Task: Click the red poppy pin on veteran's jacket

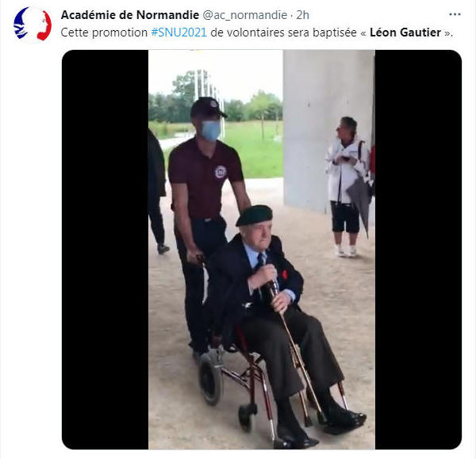Action: (285, 274)
